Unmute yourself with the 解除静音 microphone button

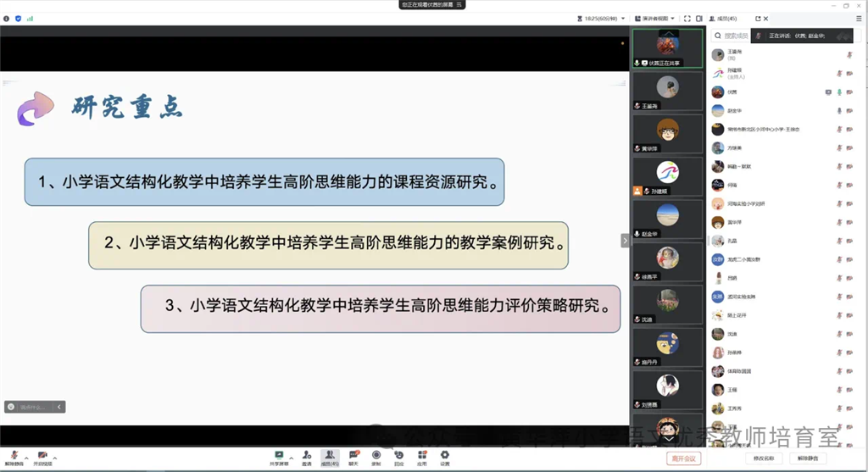[x=14, y=458]
